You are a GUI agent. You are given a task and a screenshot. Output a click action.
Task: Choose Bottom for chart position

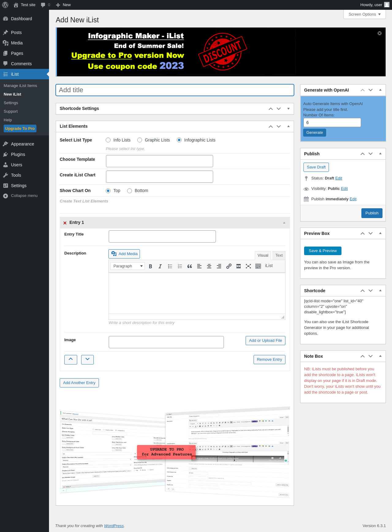pos(130,191)
